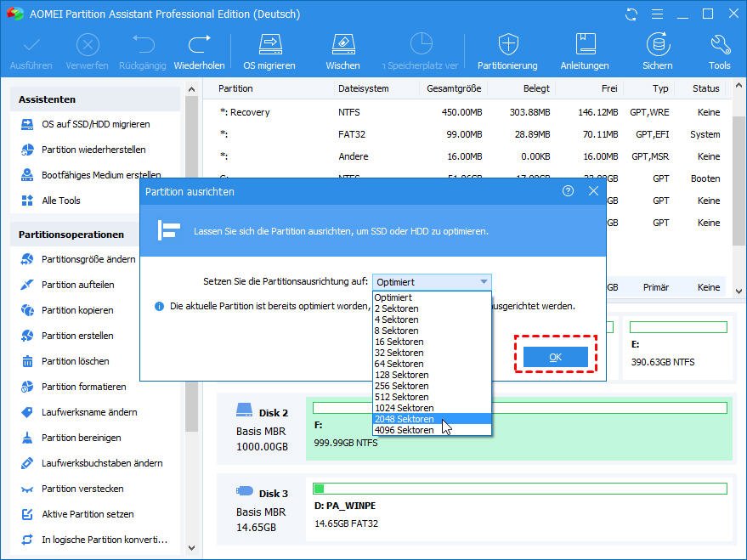Choose 4096 Sektoren alignment option
The width and height of the screenshot is (747, 560).
pyautogui.click(x=405, y=430)
